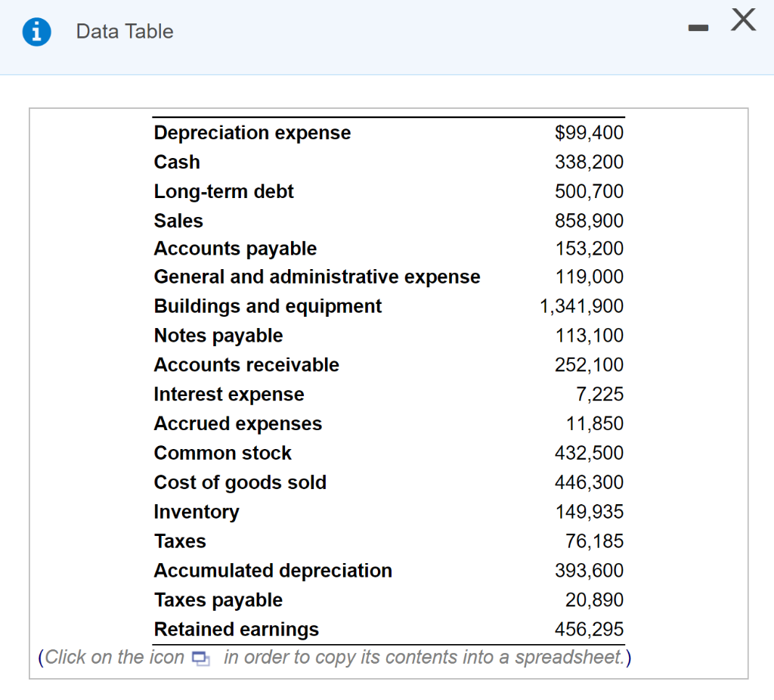
Task: Click the Notes payable entry
Action: click(218, 335)
